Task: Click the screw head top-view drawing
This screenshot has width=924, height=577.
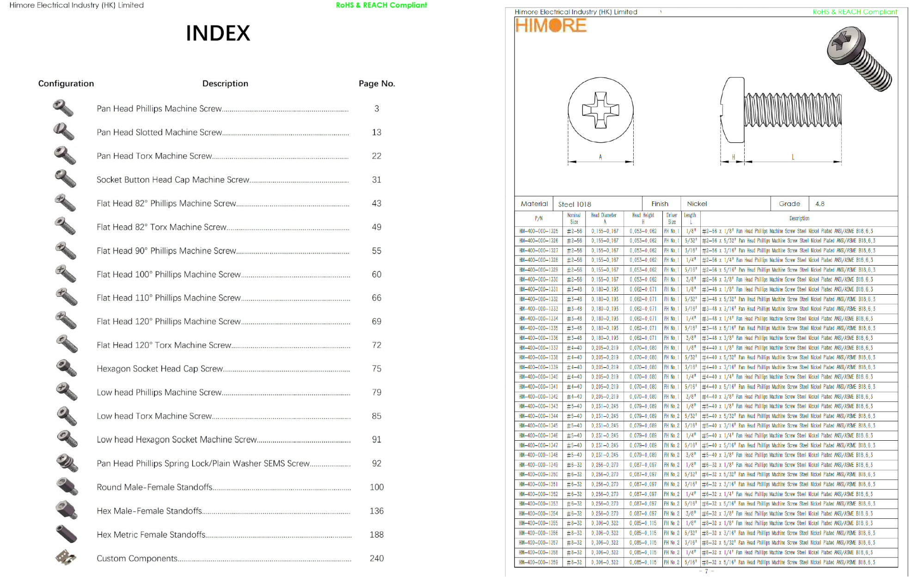Action: (x=600, y=110)
